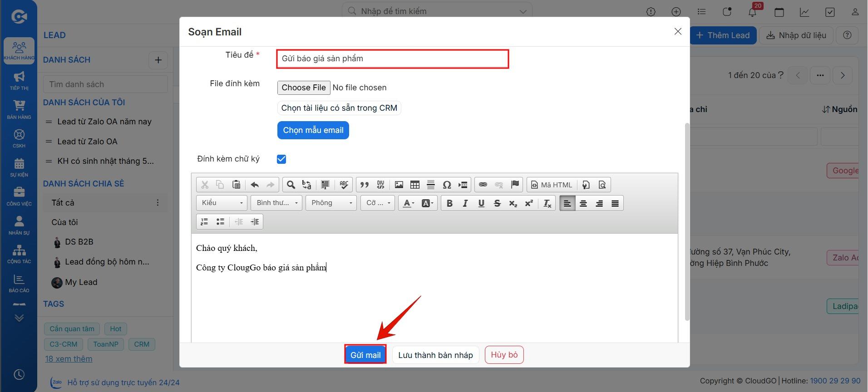The width and height of the screenshot is (868, 392).
Task: Open the text color picker
Action: click(409, 203)
